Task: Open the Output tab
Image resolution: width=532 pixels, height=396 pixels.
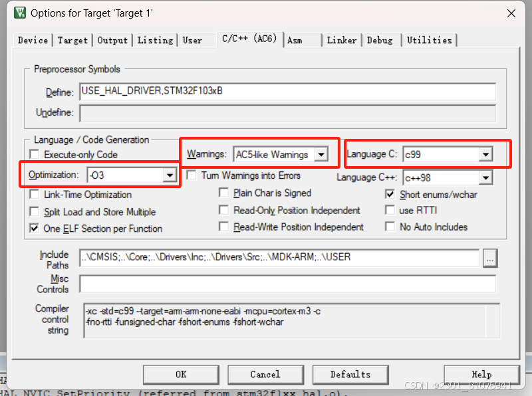Action: click(x=112, y=41)
